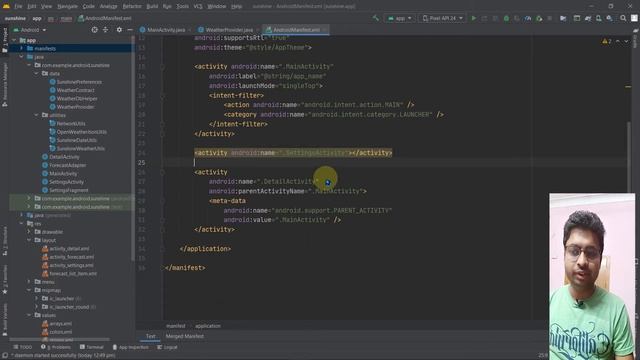
Task: Switch to Merged Manifest tab
Action: click(184, 336)
